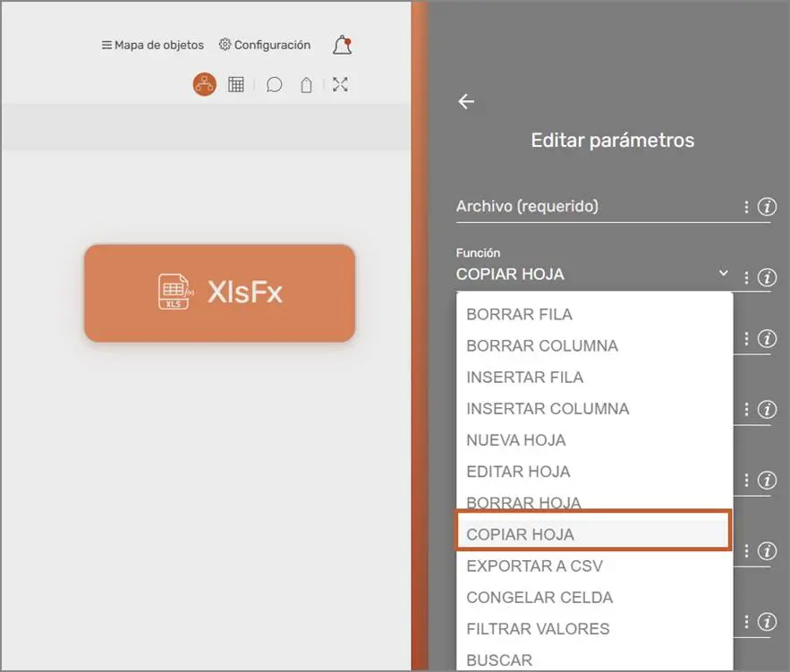Open the comments speech bubble icon
The image size is (790, 672).
click(274, 85)
